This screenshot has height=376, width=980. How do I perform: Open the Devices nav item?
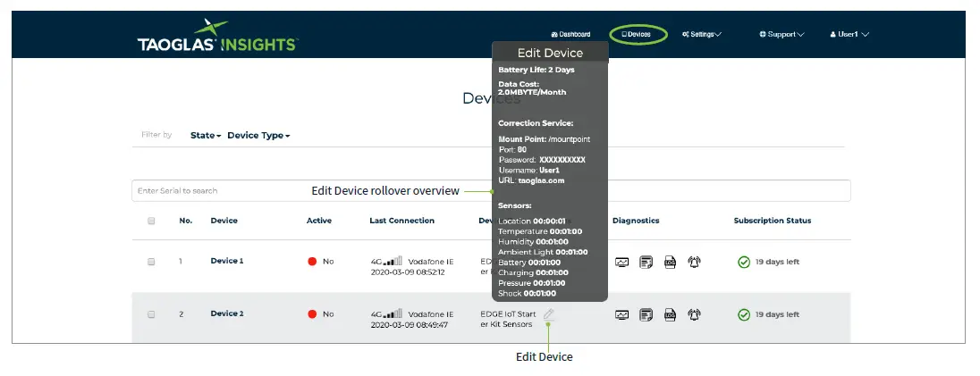[x=638, y=34]
